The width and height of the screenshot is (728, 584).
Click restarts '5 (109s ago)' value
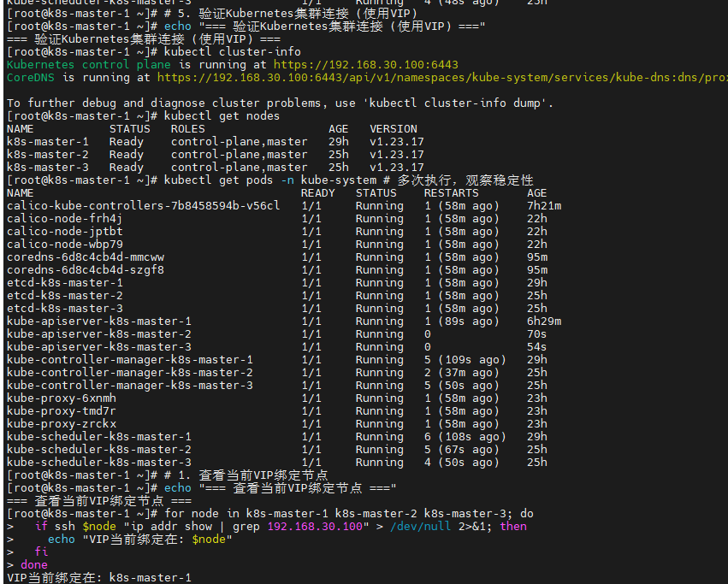pyautogui.click(x=465, y=360)
